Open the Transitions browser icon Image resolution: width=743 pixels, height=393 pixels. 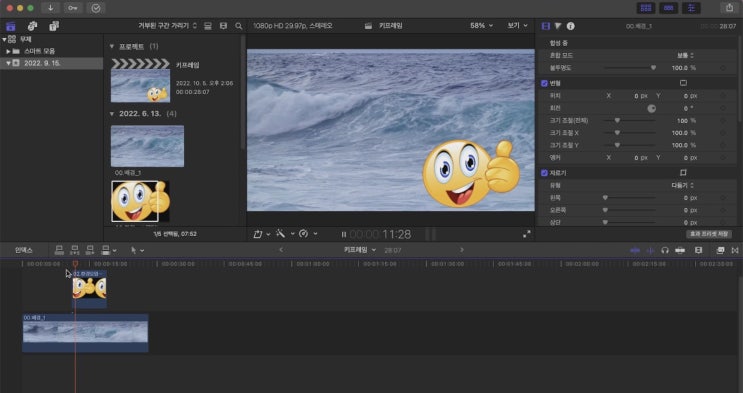pyautogui.click(x=734, y=250)
